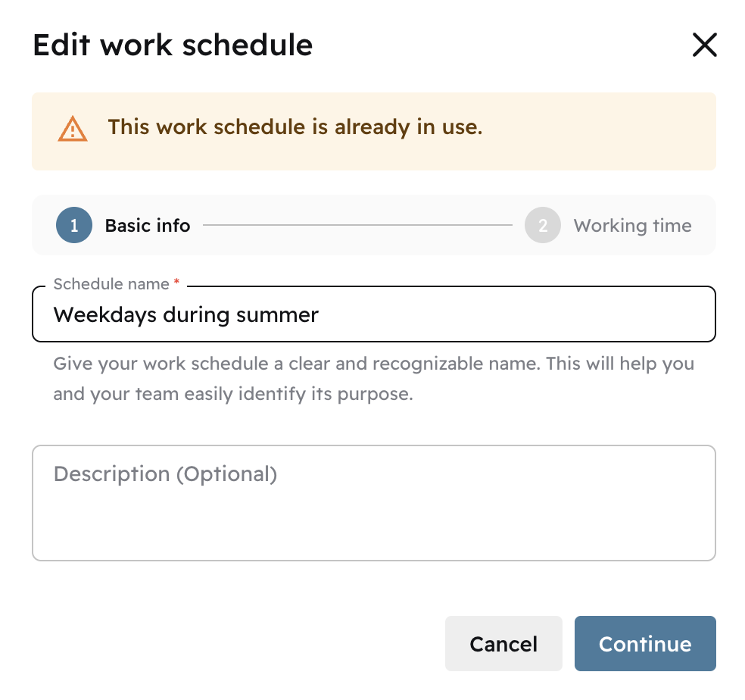Click the X close icon
The image size is (745, 700).
(705, 45)
